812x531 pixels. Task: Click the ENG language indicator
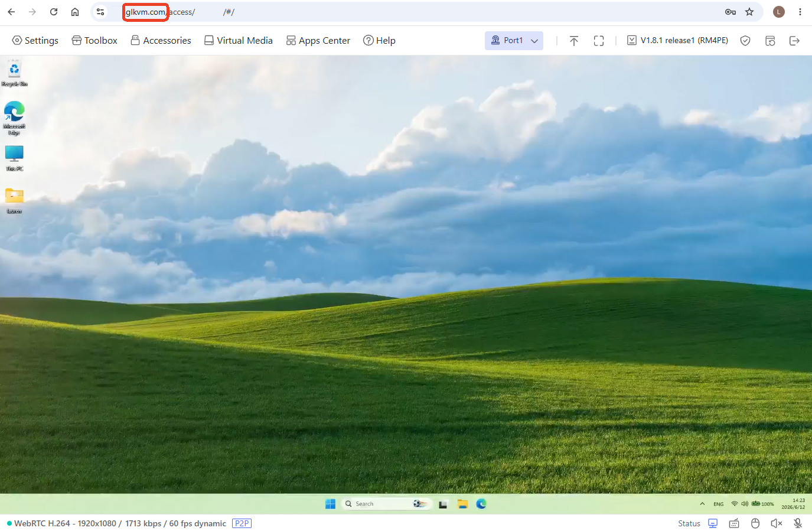(718, 504)
